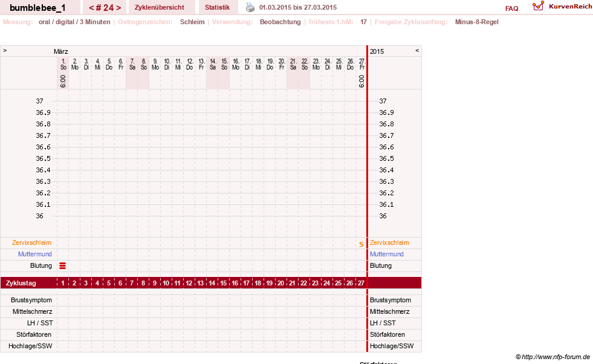
Task: Click the date column 7. Sa
Action: pos(132,64)
